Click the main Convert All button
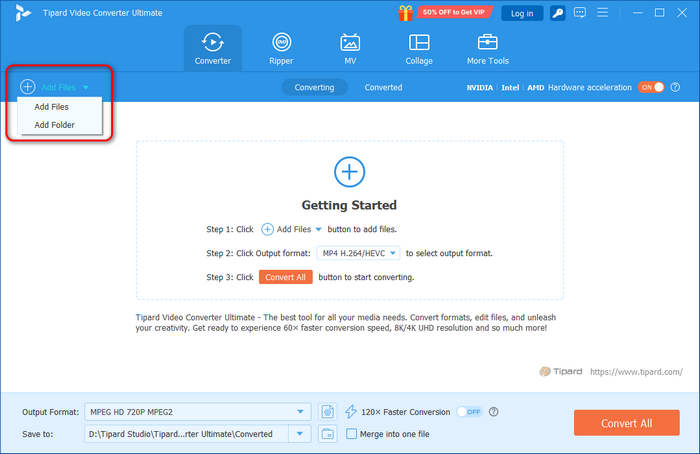700x454 pixels. (x=627, y=423)
